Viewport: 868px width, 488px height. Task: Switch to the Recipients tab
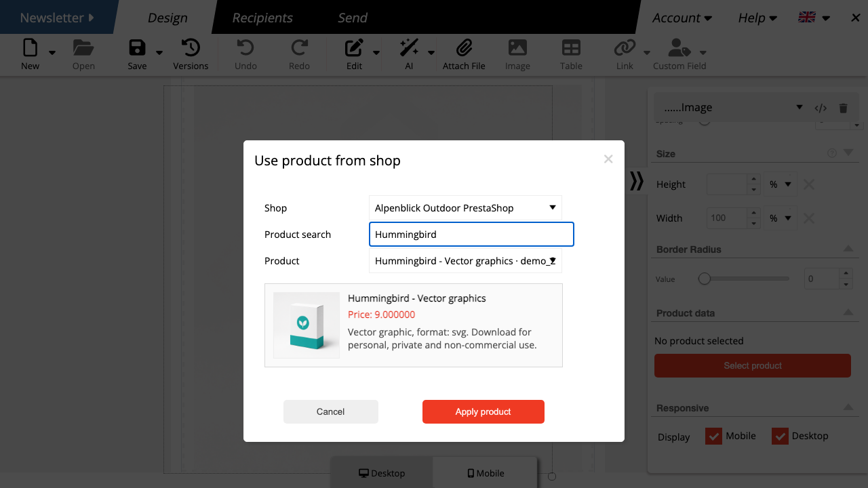click(262, 18)
